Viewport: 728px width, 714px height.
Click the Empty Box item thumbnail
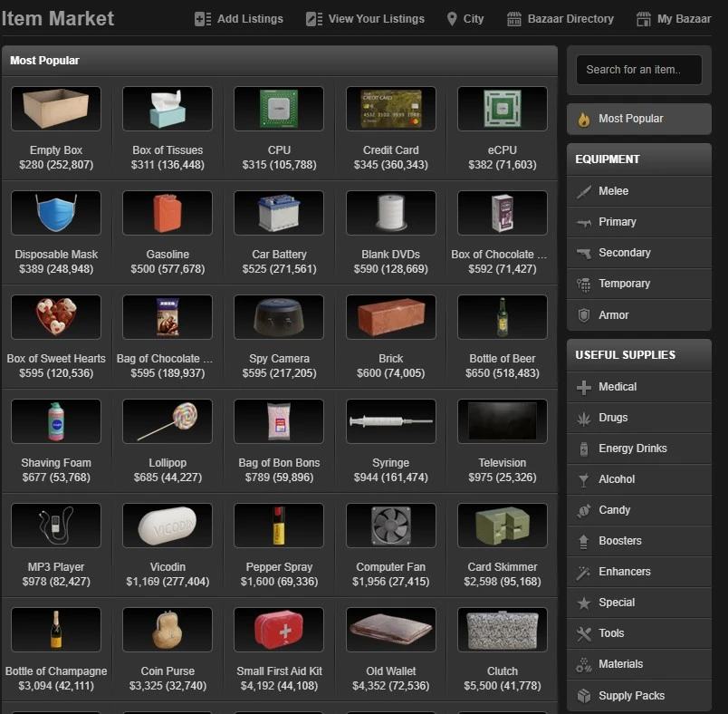pyautogui.click(x=56, y=109)
